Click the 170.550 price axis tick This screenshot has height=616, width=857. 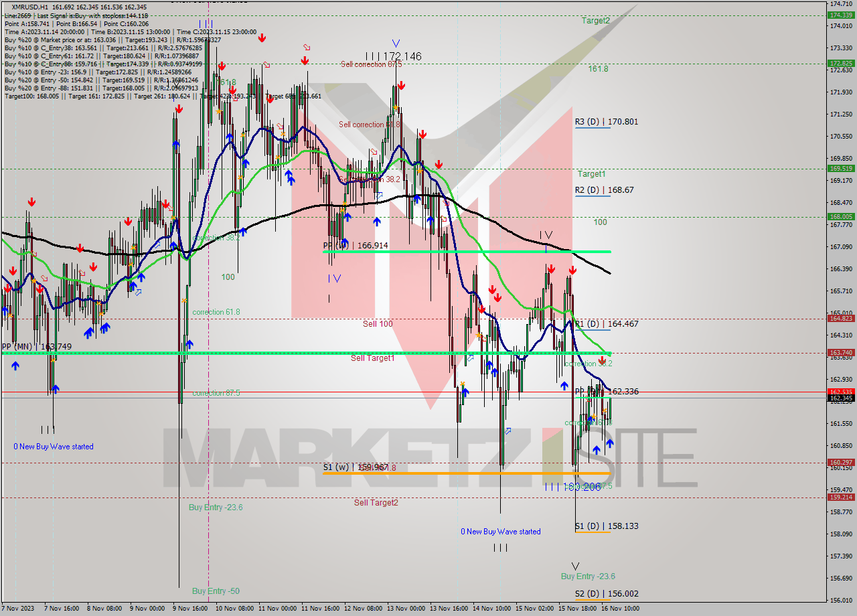pos(841,137)
